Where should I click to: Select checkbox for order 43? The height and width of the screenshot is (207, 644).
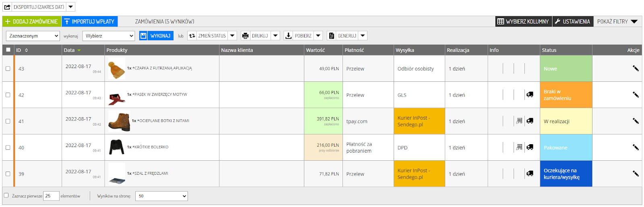click(x=8, y=68)
